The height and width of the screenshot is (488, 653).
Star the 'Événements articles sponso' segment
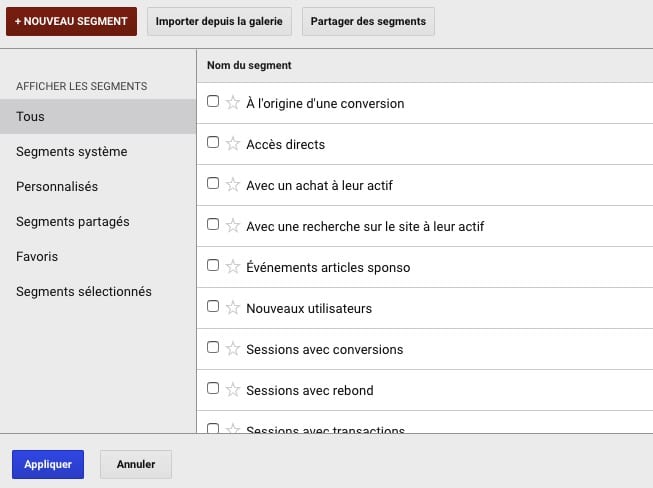pyautogui.click(x=233, y=266)
